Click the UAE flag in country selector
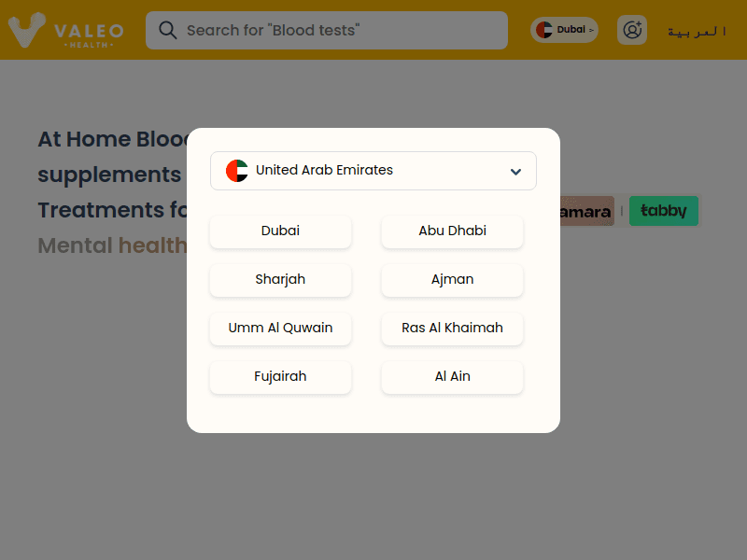Screen dimensions: 747x560 tap(237, 171)
